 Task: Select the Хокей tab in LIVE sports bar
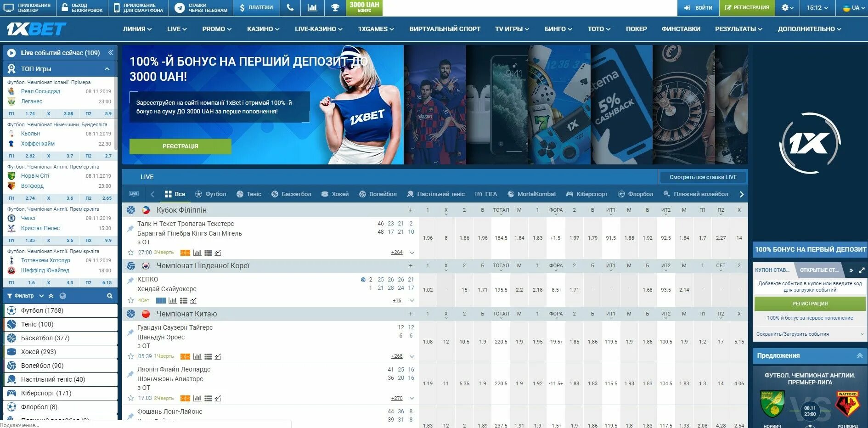coord(335,194)
